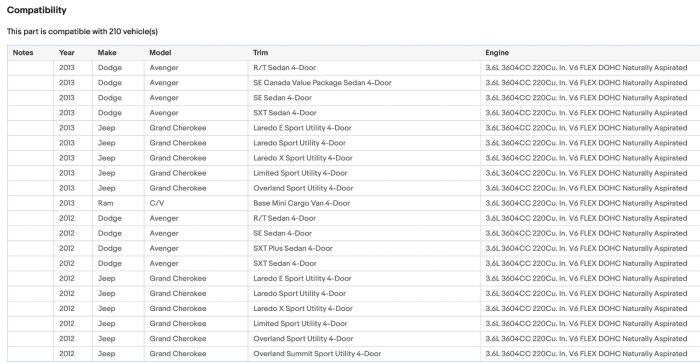700x364 pixels.
Task: Click the Engine column header
Action: click(497, 53)
